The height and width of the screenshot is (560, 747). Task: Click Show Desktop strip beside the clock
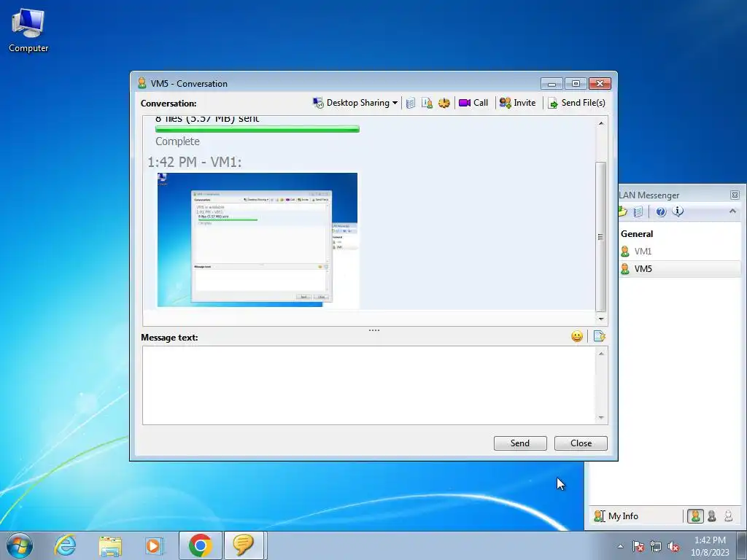742,545
